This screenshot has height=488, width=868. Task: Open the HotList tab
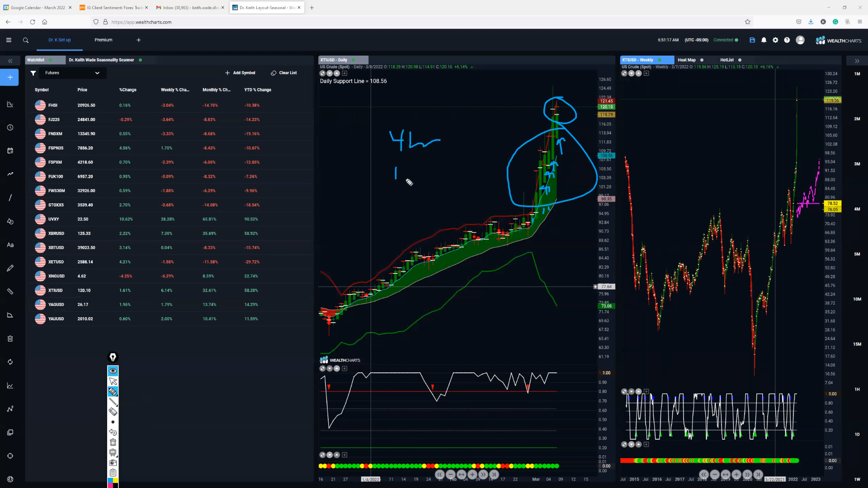727,60
